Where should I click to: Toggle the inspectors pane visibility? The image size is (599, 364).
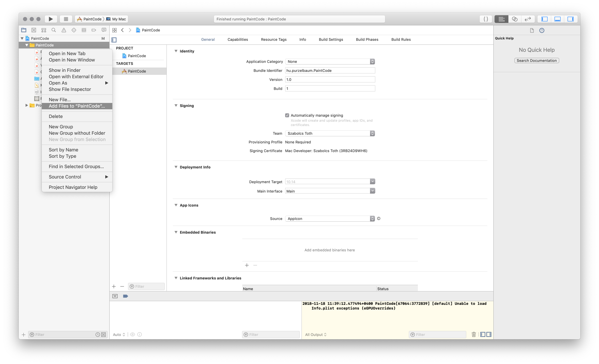tap(571, 19)
